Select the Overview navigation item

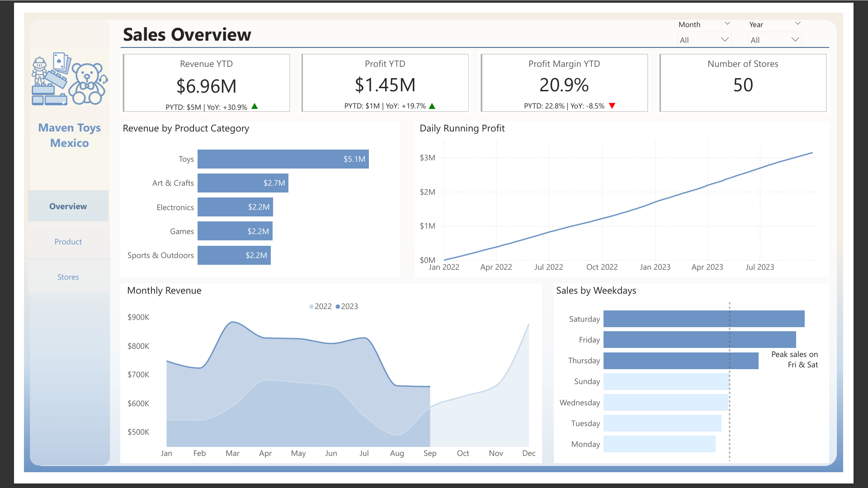tap(68, 206)
